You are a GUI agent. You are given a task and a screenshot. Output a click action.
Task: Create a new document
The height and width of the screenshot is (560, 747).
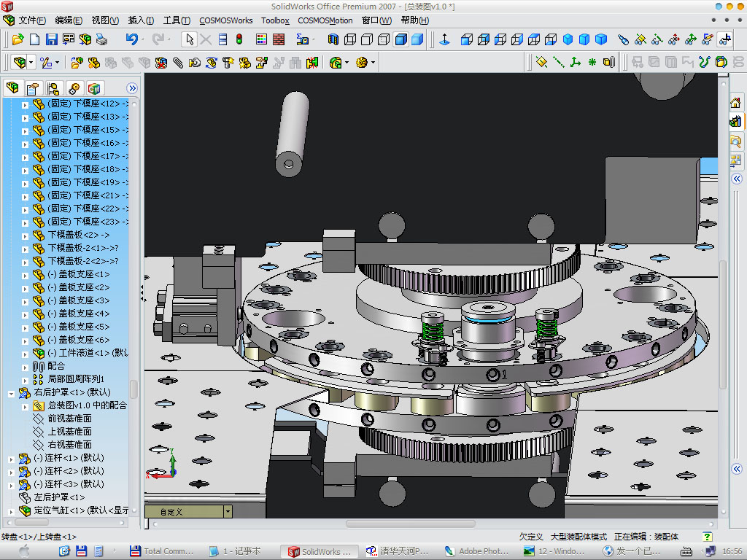[34, 39]
